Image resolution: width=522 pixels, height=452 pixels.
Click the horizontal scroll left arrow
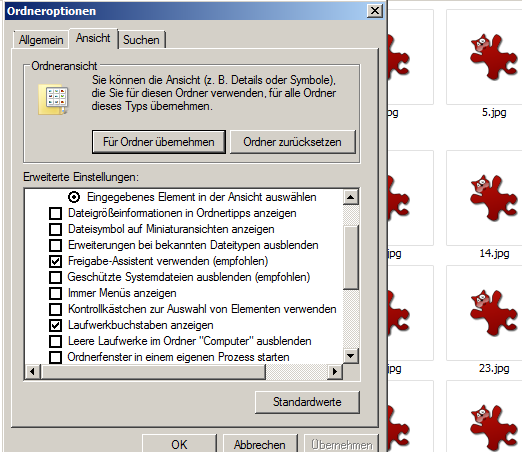[33, 372]
